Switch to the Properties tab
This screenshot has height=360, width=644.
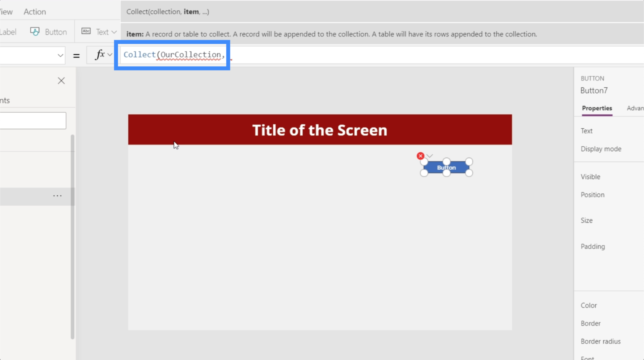tap(597, 108)
